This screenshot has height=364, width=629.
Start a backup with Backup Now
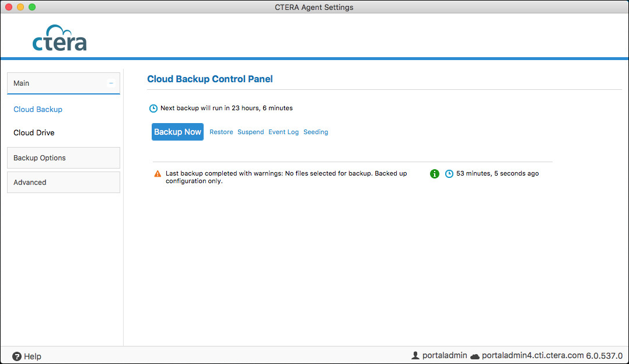(177, 132)
